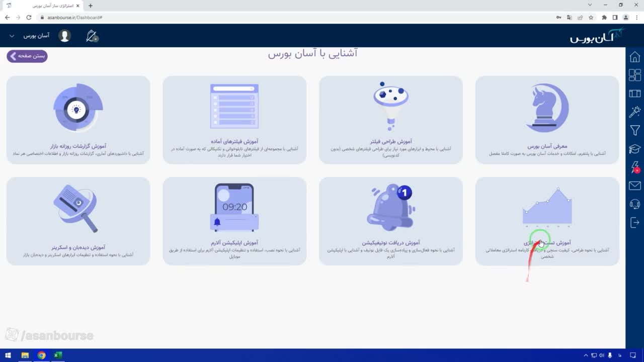Open آموزش فیلترهای آماده list illustration
This screenshot has height=362, width=644.
(x=234, y=106)
